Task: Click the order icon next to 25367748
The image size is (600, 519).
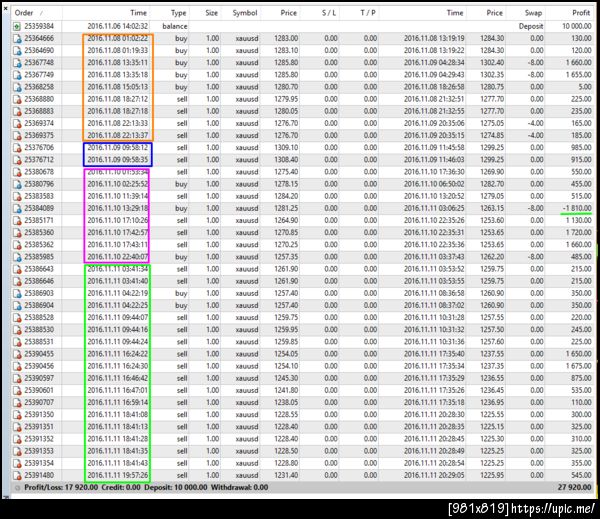Action: (17, 63)
